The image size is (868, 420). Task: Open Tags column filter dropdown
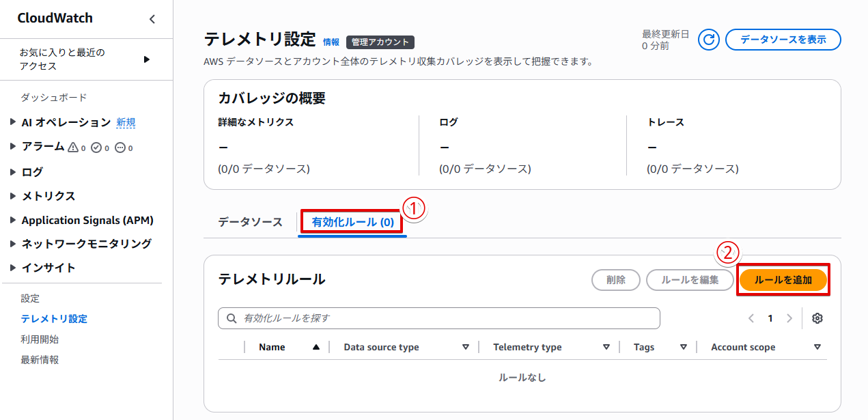tap(684, 347)
